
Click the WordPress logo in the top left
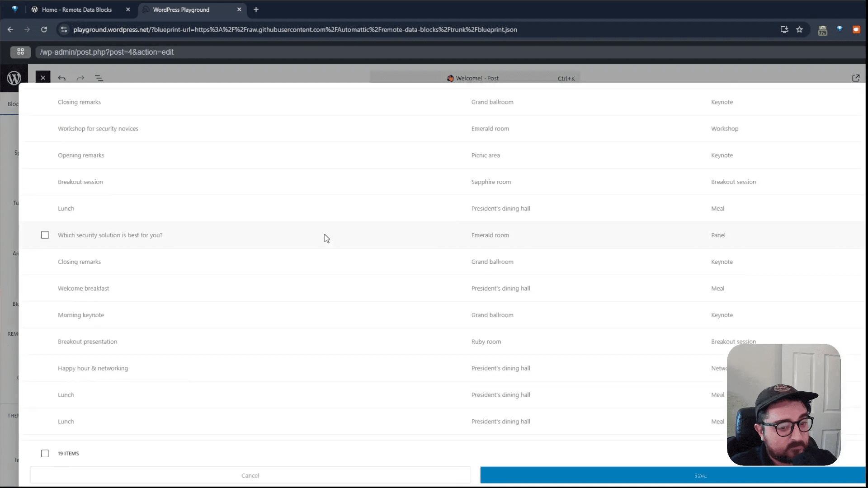pyautogui.click(x=14, y=78)
